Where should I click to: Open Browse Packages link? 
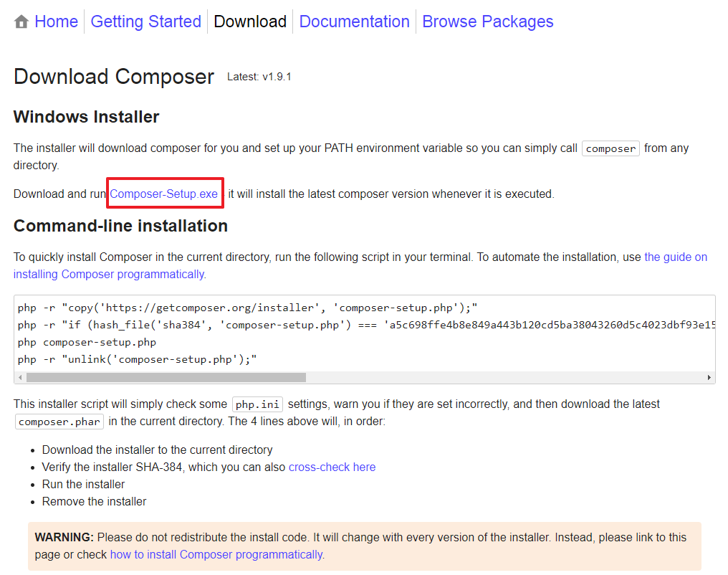tap(487, 22)
